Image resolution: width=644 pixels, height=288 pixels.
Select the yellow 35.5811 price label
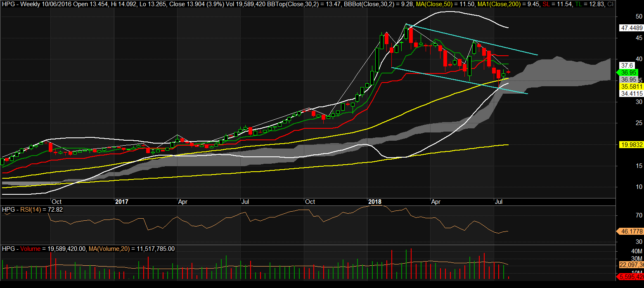[631, 87]
